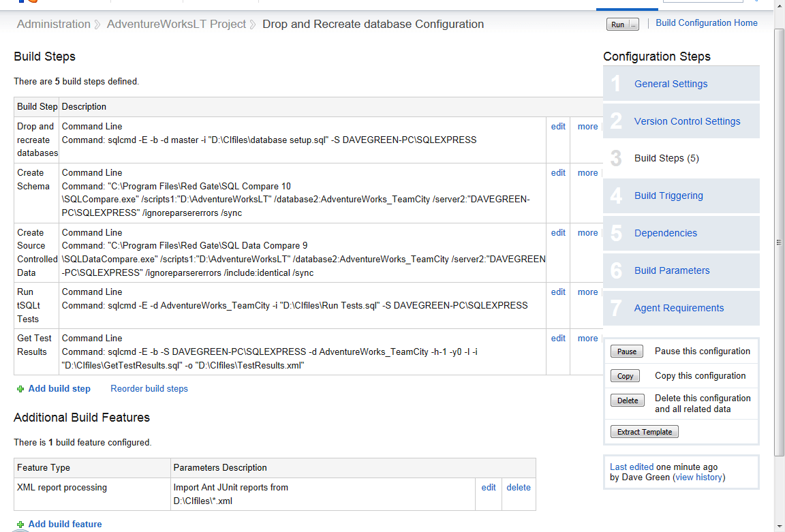785x532 pixels.
Task: Click the green plus Add build feature icon
Action: pos(20,525)
